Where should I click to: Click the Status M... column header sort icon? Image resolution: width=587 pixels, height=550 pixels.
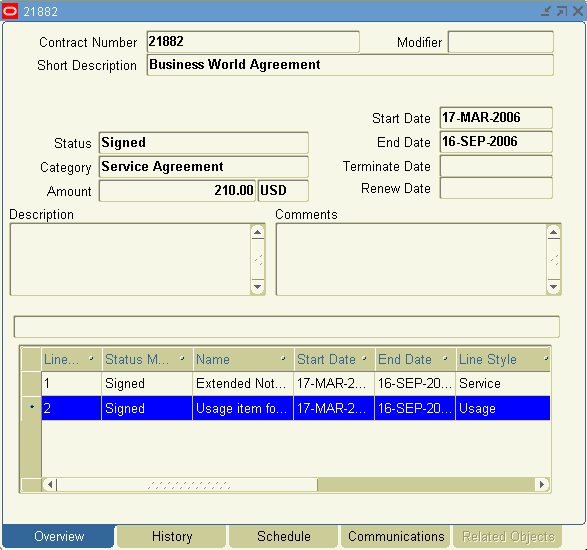coord(182,359)
